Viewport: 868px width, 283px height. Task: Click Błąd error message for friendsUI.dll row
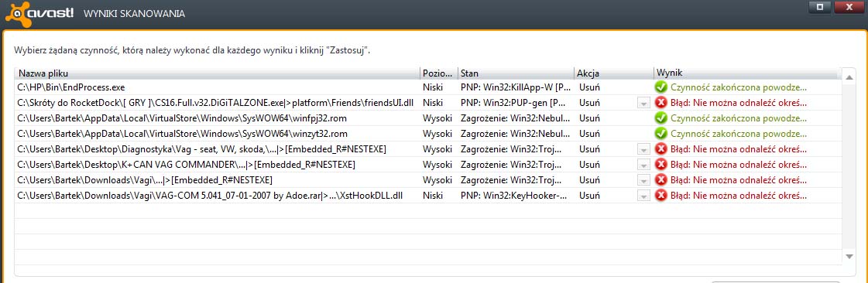pos(739,103)
